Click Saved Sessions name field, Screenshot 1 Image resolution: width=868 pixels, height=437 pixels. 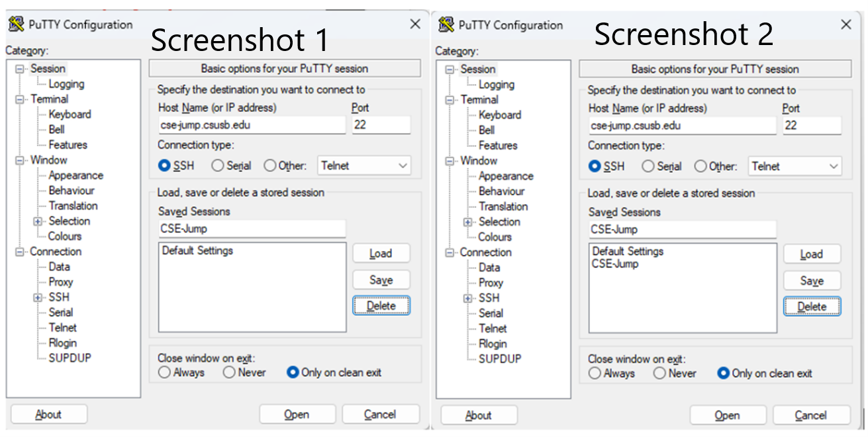tap(252, 228)
